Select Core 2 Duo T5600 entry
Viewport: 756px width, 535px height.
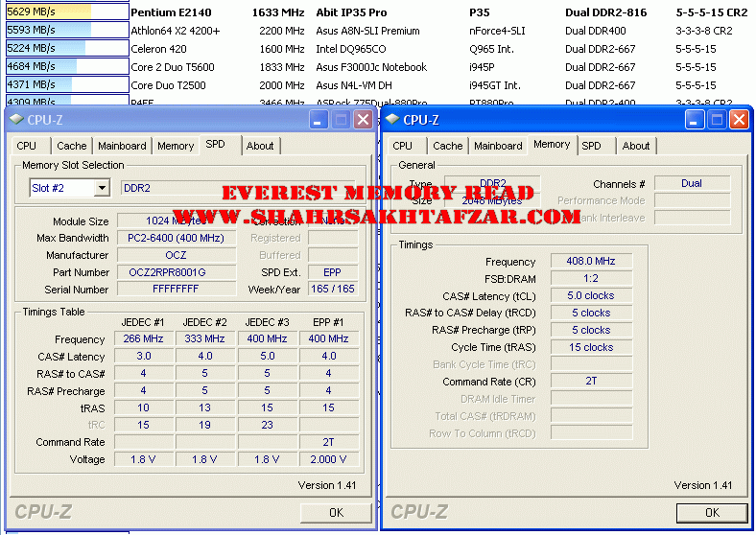[x=173, y=67]
